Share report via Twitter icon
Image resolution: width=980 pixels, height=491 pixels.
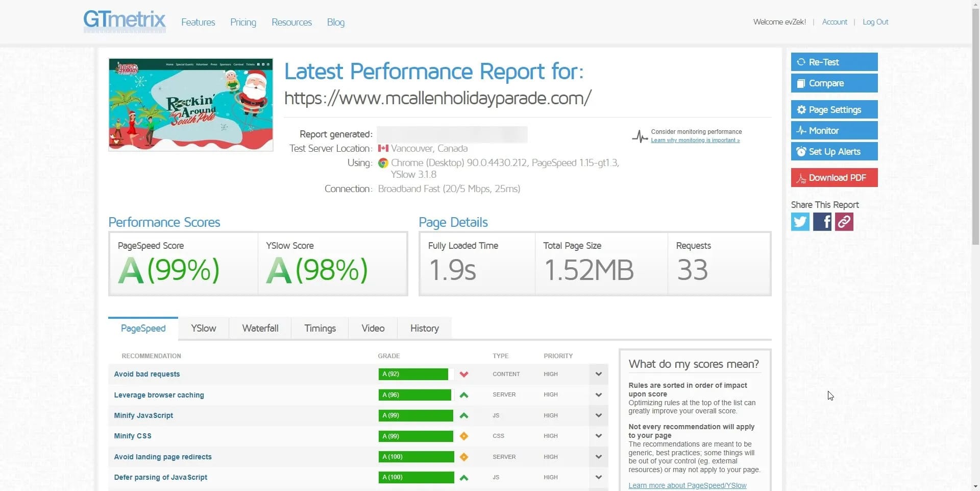tap(800, 222)
